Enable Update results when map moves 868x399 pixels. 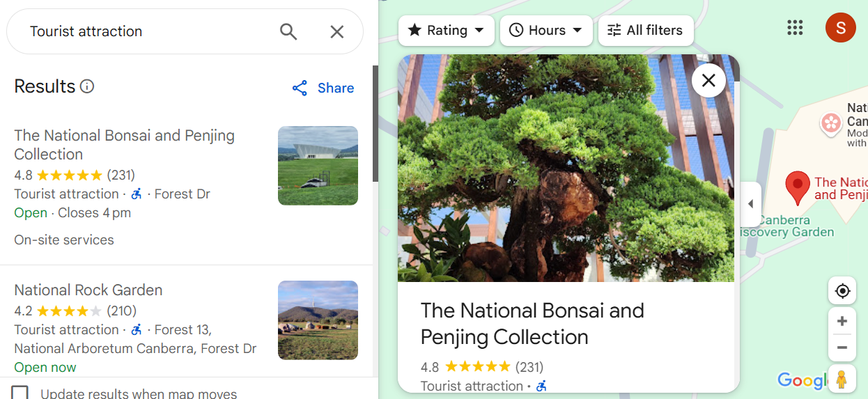20,393
